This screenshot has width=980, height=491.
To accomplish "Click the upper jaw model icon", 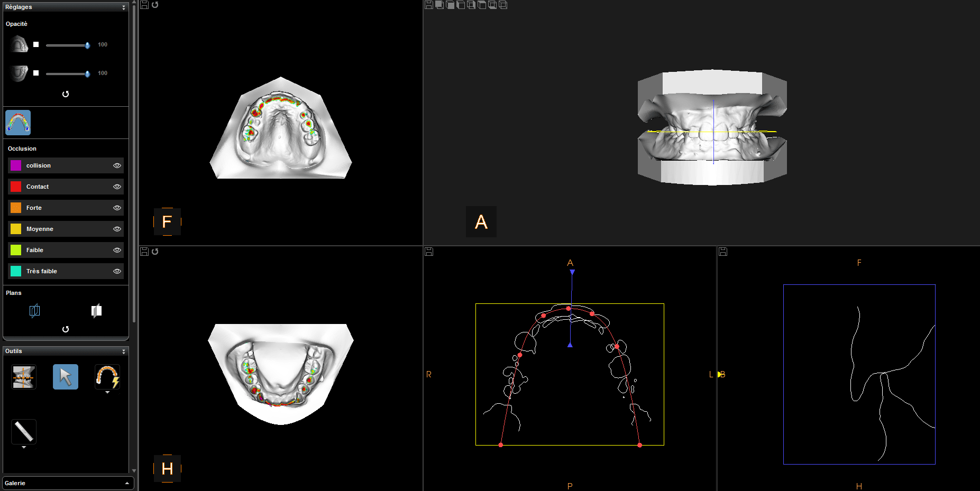I will pos(19,44).
